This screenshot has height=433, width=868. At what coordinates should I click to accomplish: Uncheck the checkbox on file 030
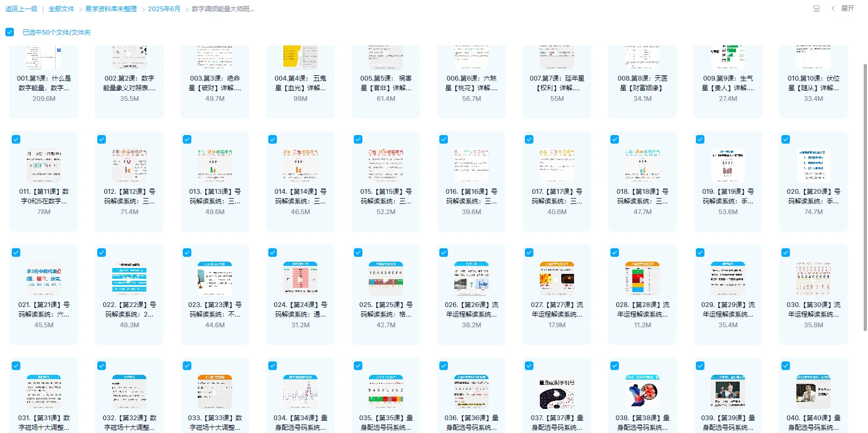pyautogui.click(x=786, y=253)
